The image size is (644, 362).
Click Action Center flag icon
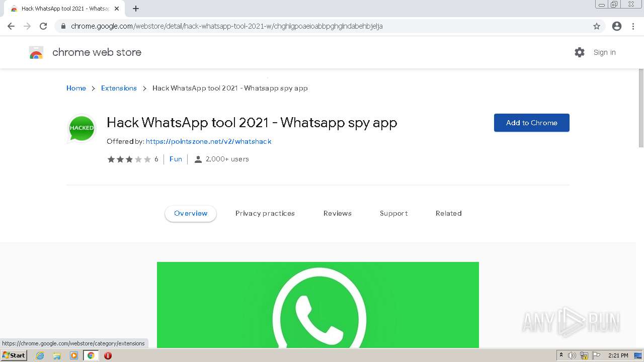click(x=596, y=355)
